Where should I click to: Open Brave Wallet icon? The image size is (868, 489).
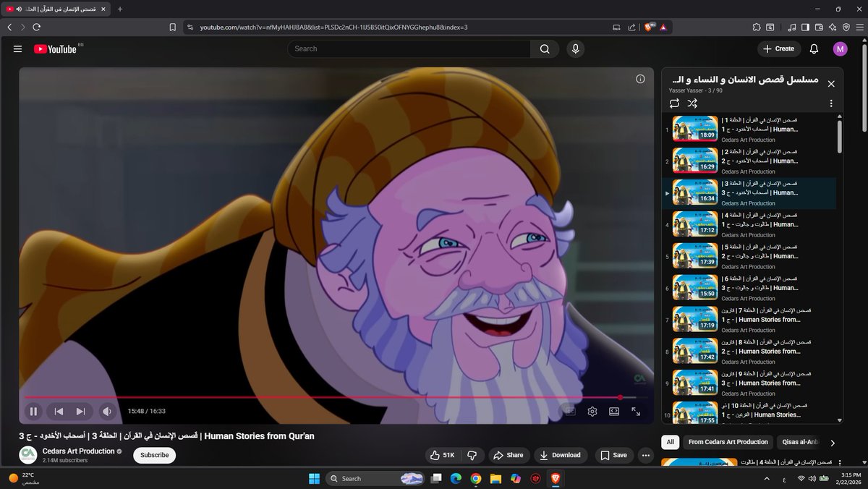tap(820, 27)
